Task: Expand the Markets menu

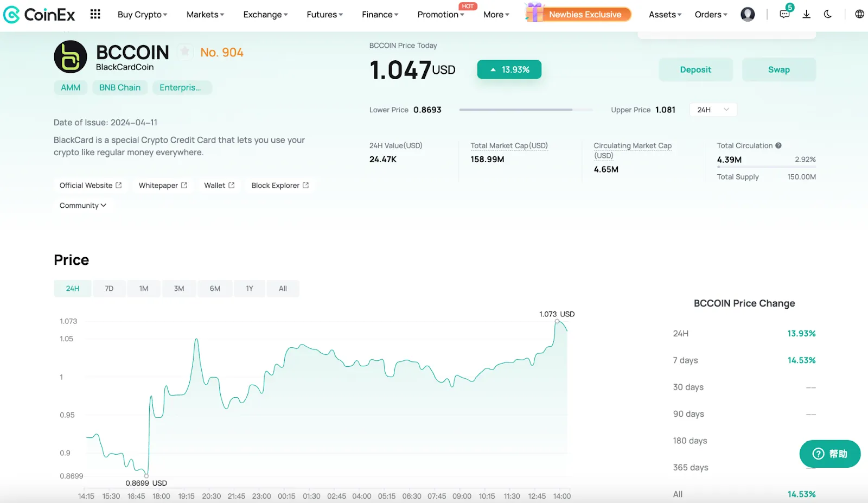Action: [x=205, y=15]
